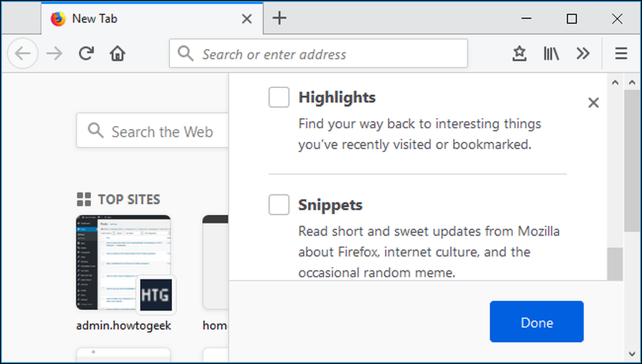Select the New Tab tab

[152, 19]
